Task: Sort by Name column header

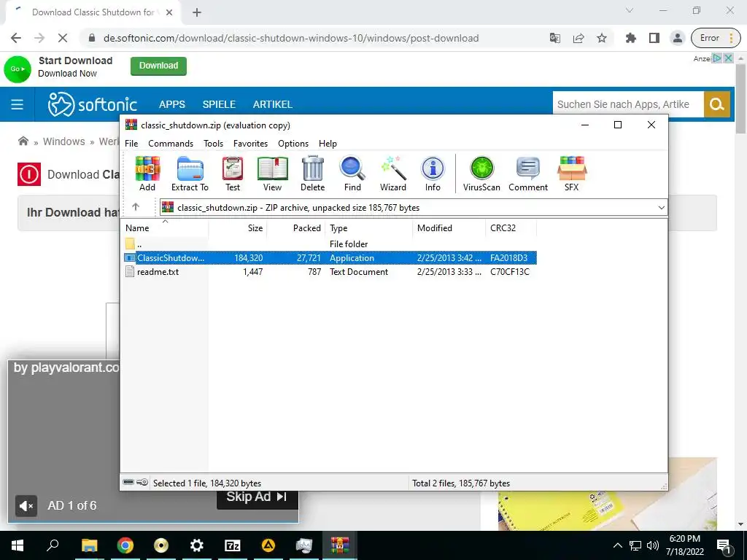Action: [x=165, y=228]
